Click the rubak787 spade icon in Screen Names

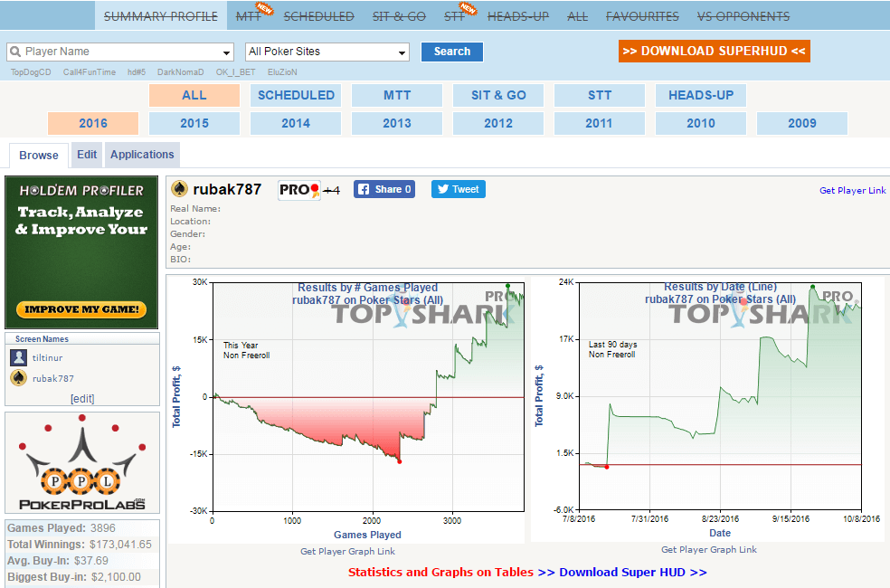[x=19, y=378]
